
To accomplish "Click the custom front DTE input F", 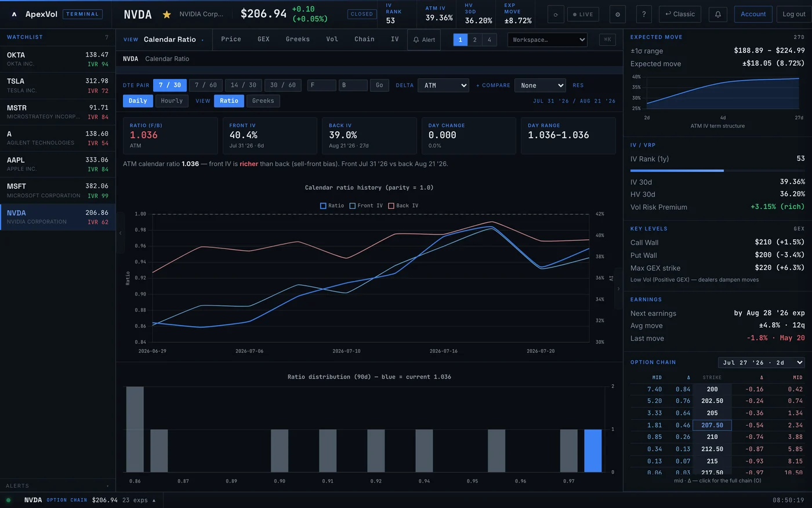I will click(322, 85).
